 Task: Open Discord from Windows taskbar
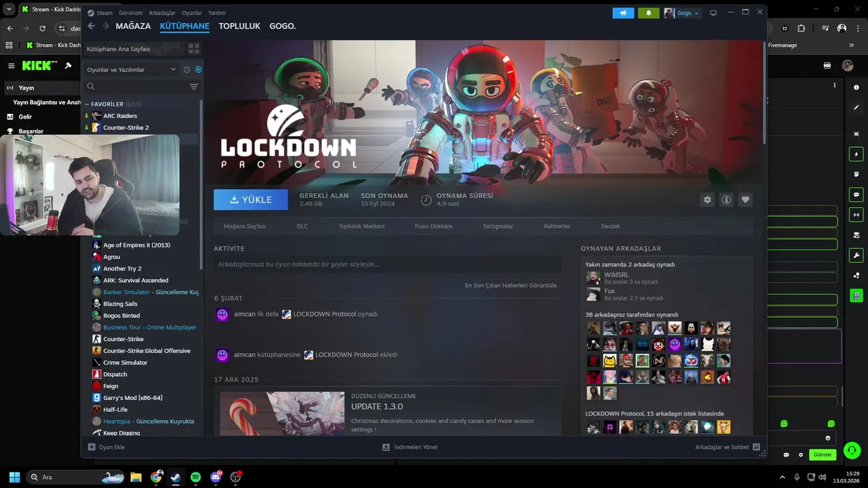point(216,477)
